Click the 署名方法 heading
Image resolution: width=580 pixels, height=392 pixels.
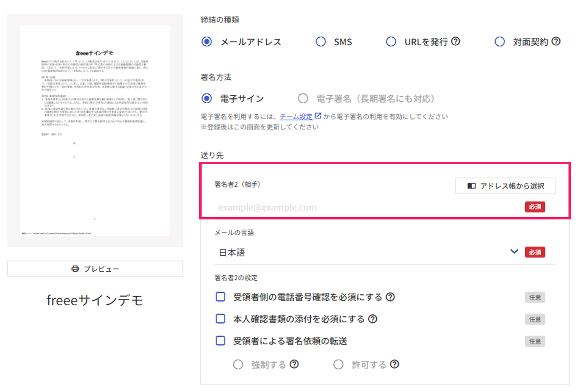pyautogui.click(x=216, y=77)
